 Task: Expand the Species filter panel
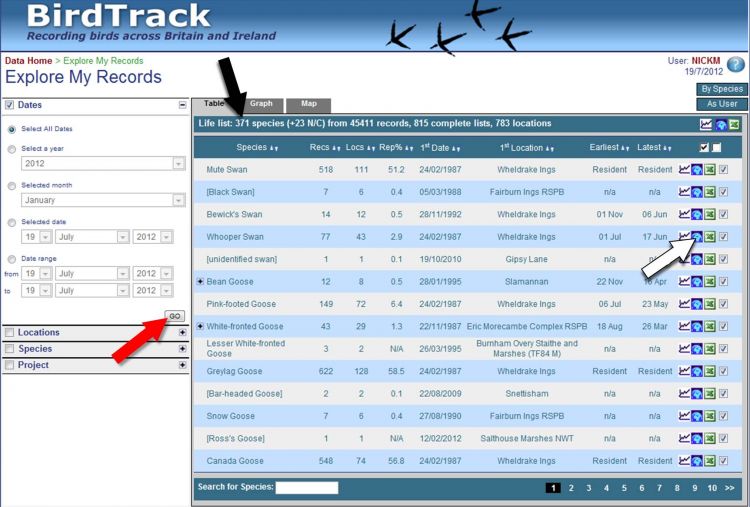click(182, 349)
